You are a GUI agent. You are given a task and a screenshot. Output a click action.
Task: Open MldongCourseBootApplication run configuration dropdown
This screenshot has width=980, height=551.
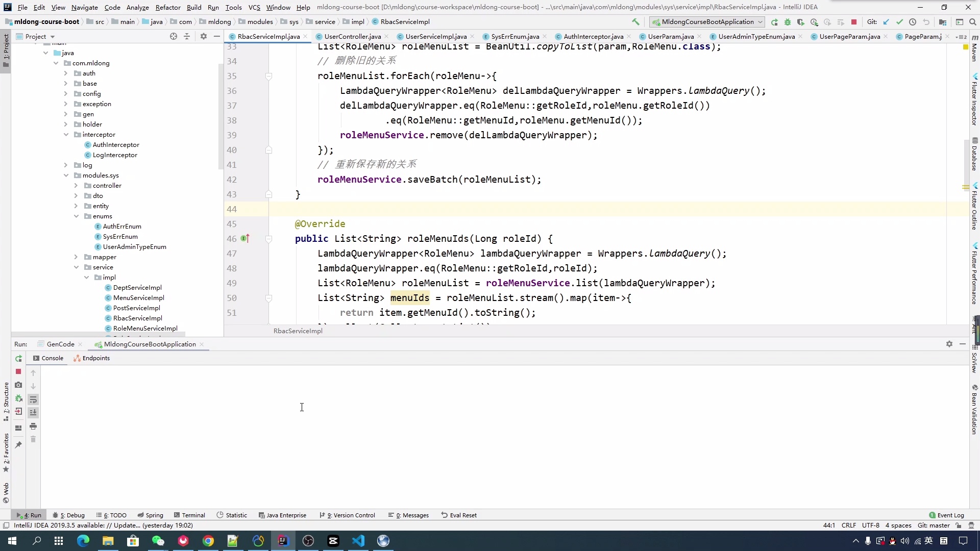click(707, 22)
